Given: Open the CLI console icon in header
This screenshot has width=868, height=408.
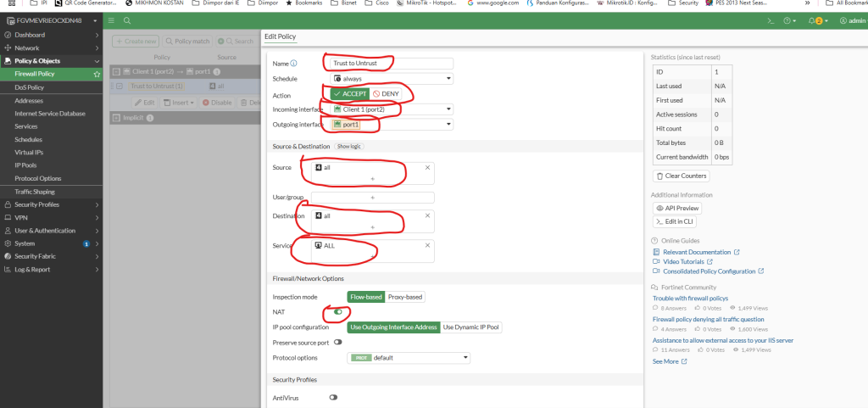Looking at the screenshot, I should coord(770,20).
